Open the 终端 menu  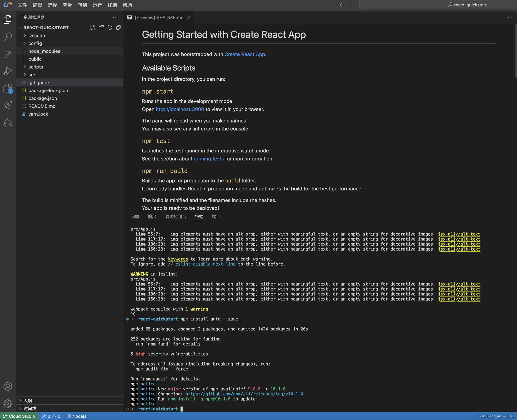(112, 5)
